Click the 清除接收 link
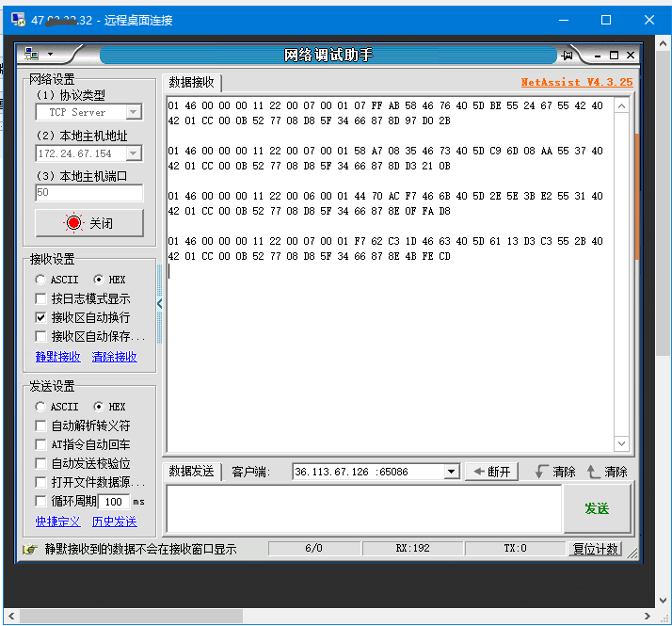Image resolution: width=672 pixels, height=626 pixels. point(115,357)
